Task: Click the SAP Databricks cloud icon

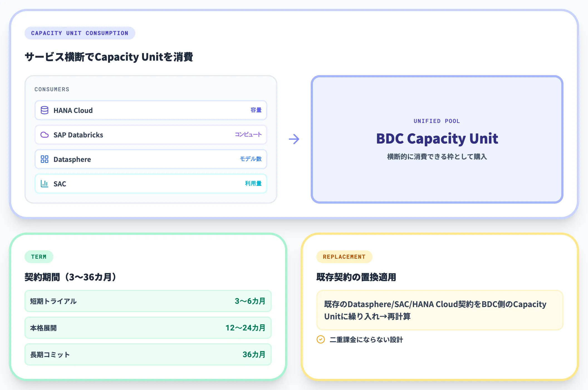Action: [x=45, y=135]
